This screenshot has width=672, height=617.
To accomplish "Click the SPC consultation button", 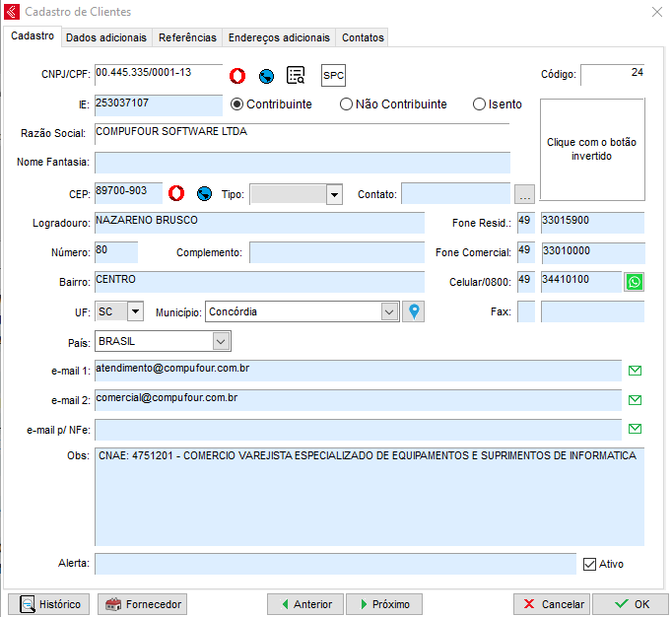I will 334,76.
